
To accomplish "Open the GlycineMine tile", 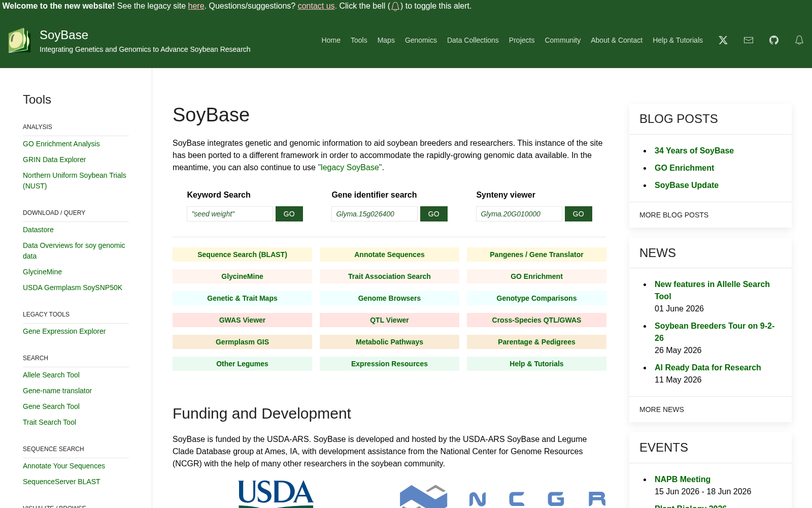I will pyautogui.click(x=242, y=276).
